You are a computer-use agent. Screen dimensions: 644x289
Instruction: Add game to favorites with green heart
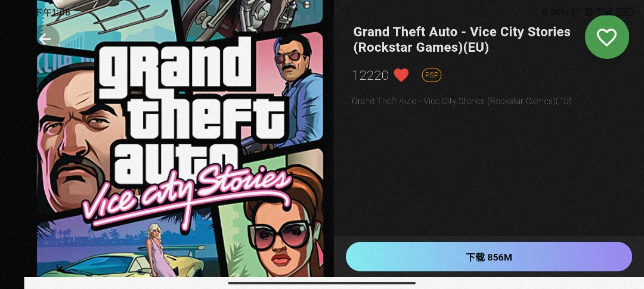606,38
